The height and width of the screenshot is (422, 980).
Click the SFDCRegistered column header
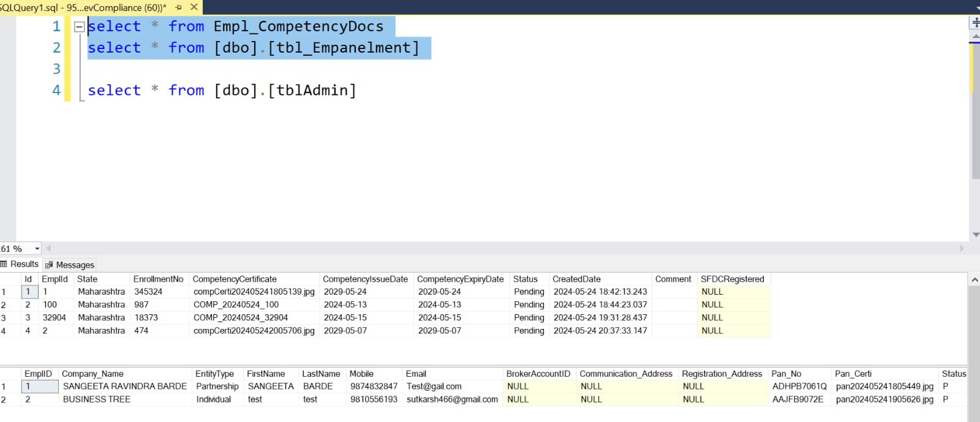(732, 279)
